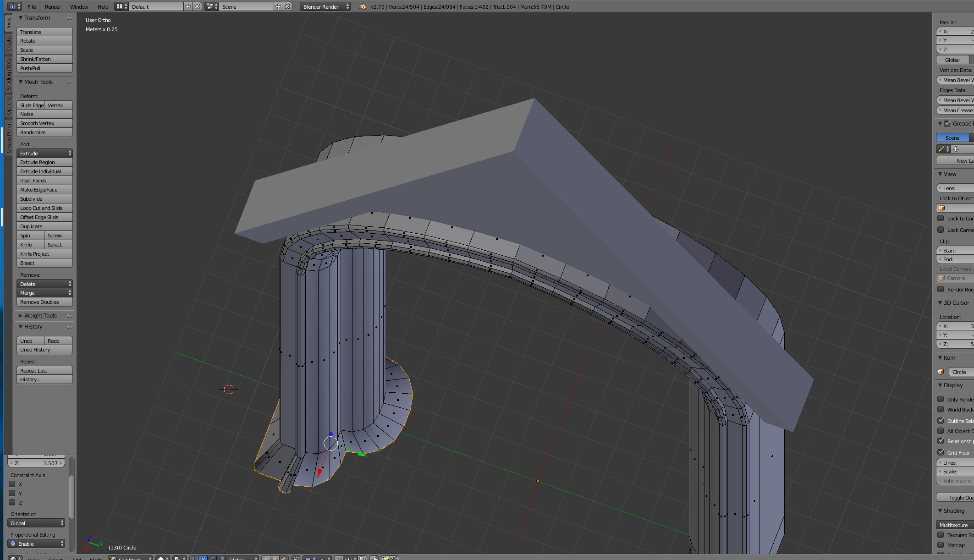
Task: Click the History panel drag grip icon
Action: tap(69, 327)
